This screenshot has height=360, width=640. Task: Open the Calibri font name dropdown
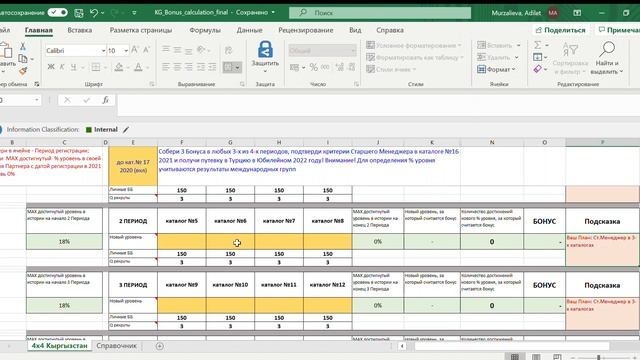tap(103, 51)
